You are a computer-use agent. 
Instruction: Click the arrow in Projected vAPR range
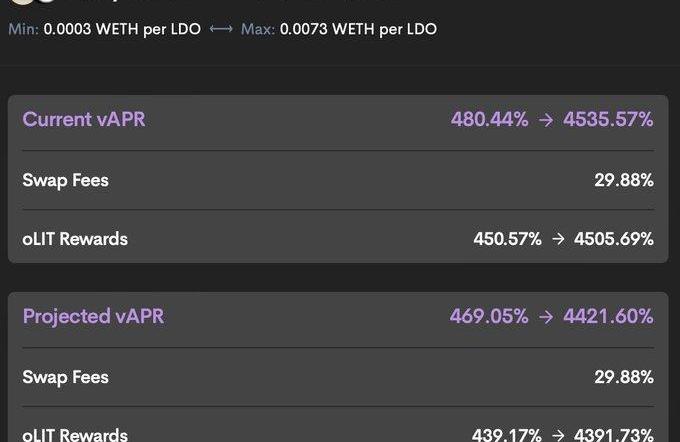546,317
